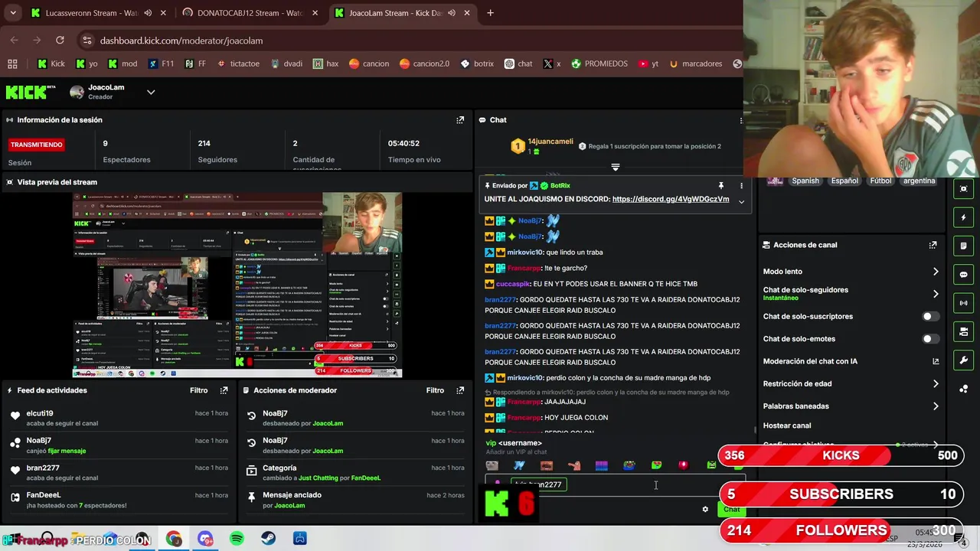This screenshot has width=980, height=551.
Task: Reload the browser page
Action: pos(60,41)
